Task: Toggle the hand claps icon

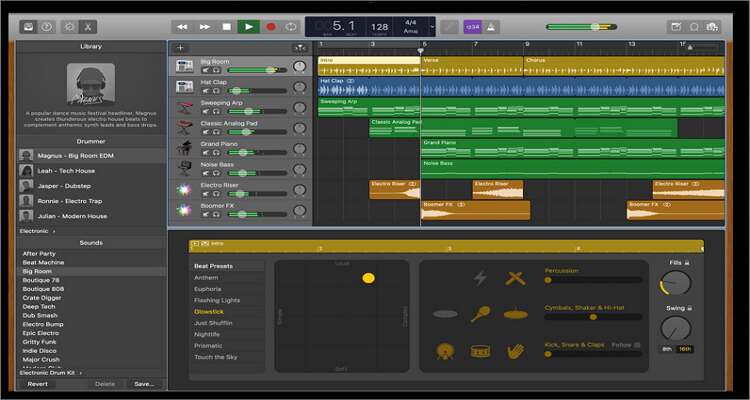Action: click(x=515, y=352)
